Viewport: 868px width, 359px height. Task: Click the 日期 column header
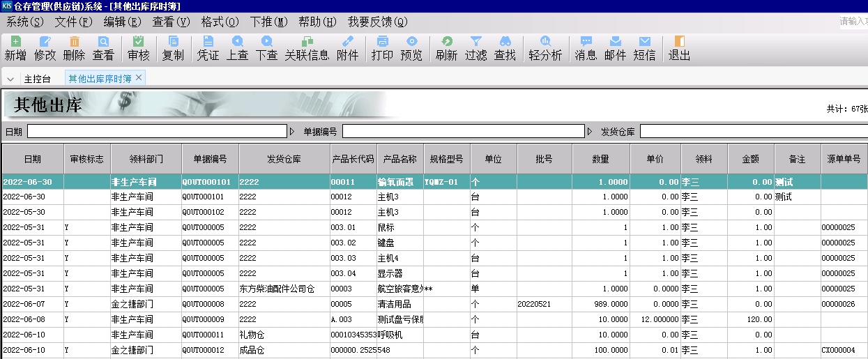[33, 159]
